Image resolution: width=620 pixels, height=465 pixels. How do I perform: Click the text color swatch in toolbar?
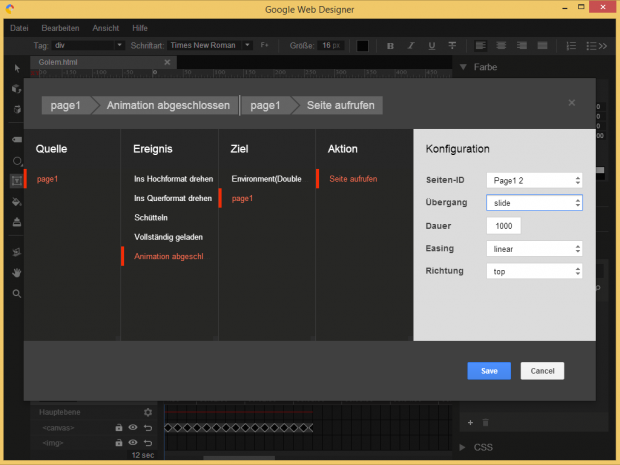362,46
